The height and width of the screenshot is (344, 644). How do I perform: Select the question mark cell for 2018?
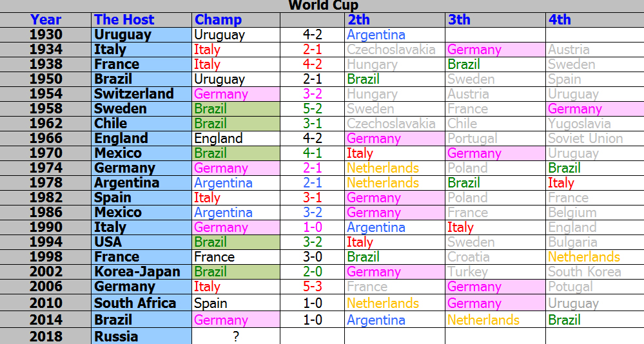click(236, 336)
